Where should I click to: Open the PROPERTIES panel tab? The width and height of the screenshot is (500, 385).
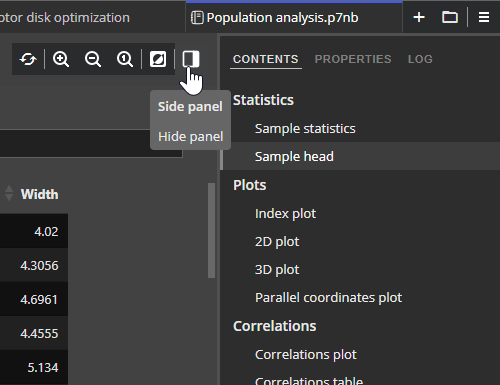tap(353, 59)
